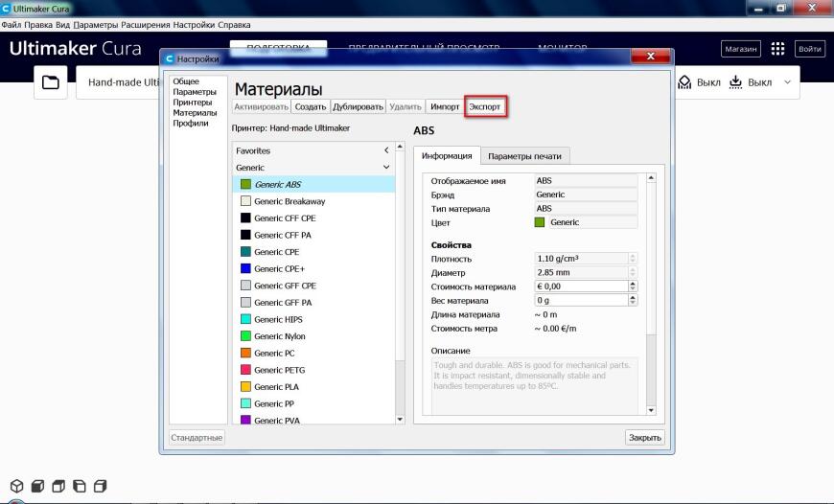This screenshot has height=504, width=834.
Task: Click the Generic CPE+ blue swatch
Action: point(245,268)
